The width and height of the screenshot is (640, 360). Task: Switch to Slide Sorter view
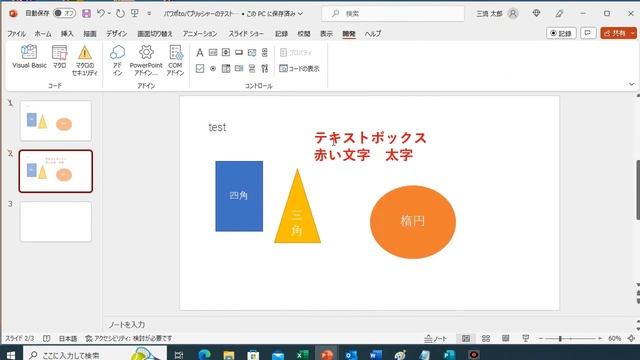(x=486, y=338)
